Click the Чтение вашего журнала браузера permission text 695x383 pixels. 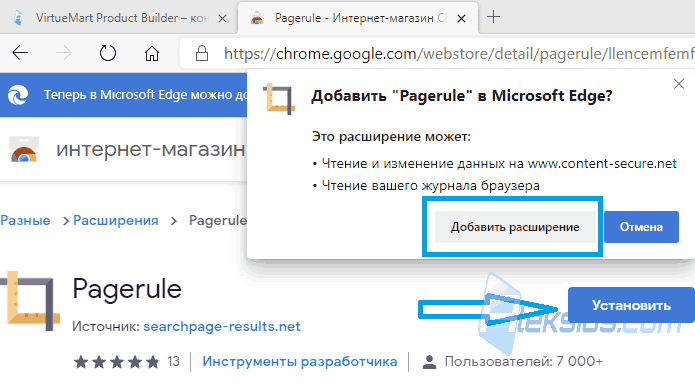(x=430, y=185)
